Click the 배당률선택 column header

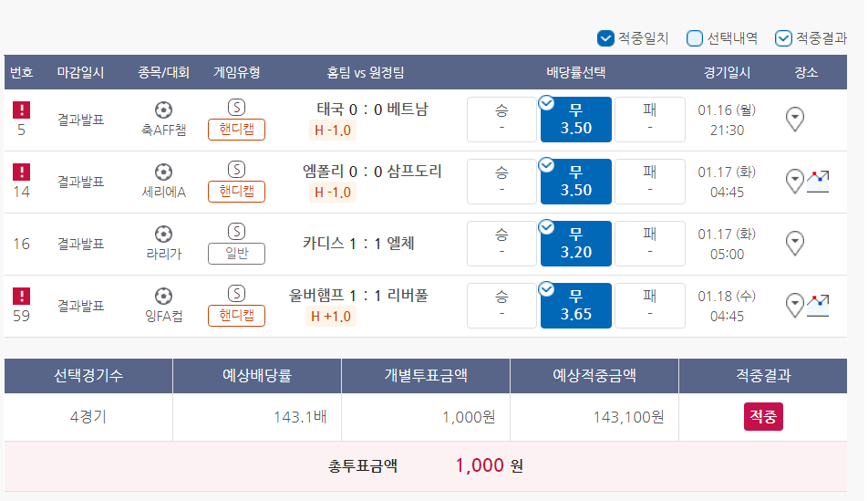[x=575, y=72]
